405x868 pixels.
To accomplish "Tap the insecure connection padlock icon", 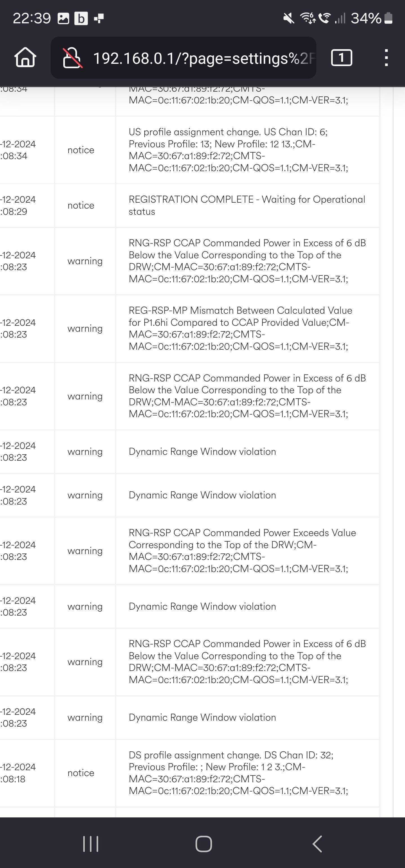I will pyautogui.click(x=72, y=58).
